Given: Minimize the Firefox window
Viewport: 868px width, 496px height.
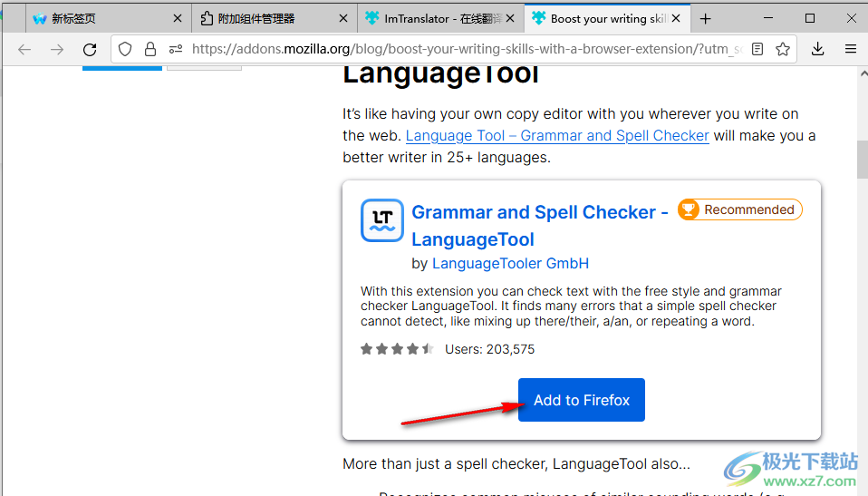Looking at the screenshot, I should [767, 18].
